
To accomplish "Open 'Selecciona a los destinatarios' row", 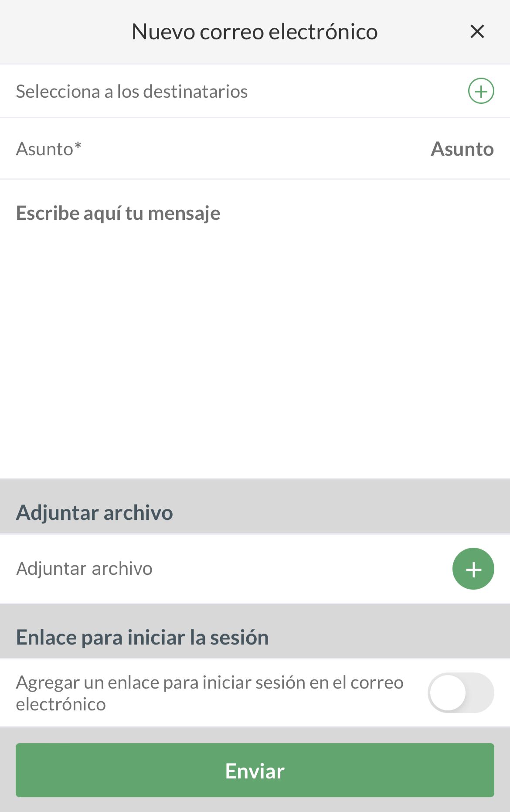I will pos(132,92).
